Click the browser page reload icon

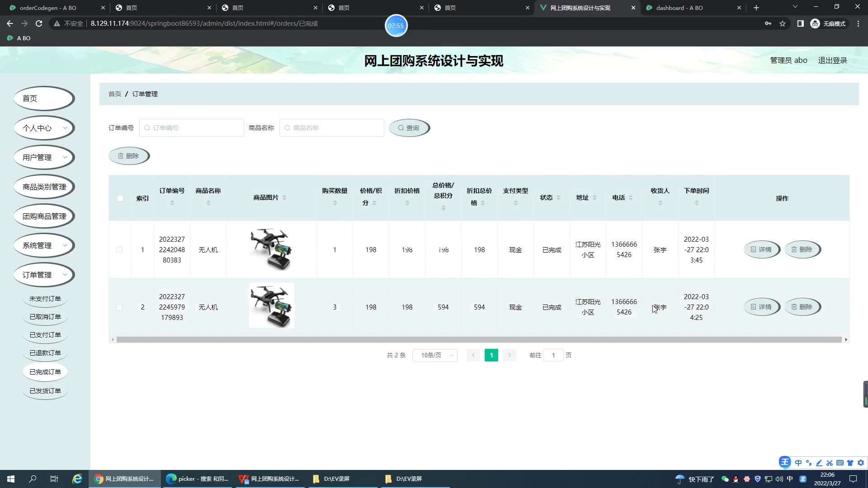(x=39, y=23)
